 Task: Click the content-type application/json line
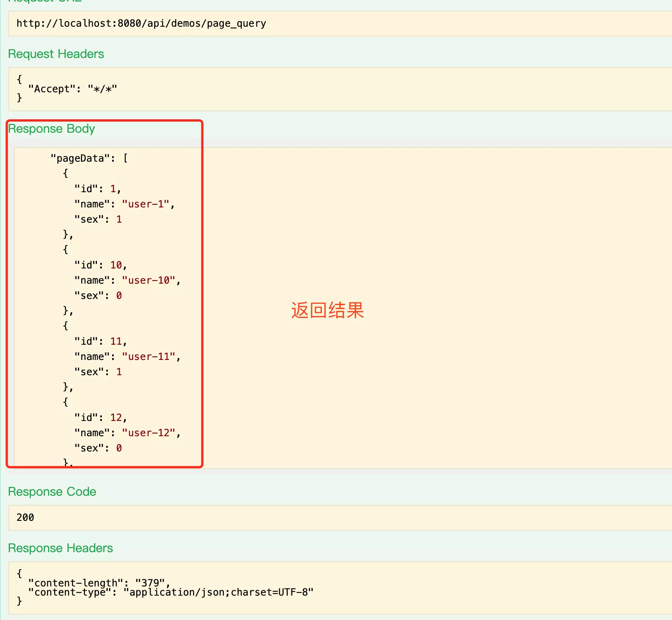(x=171, y=592)
